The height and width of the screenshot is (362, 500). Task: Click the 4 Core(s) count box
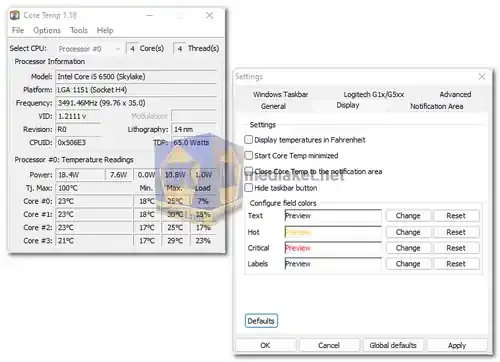pyautogui.click(x=132, y=49)
